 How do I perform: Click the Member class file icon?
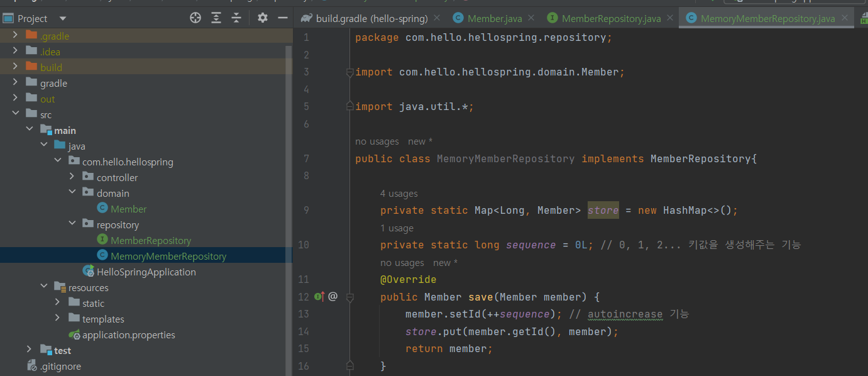point(102,209)
